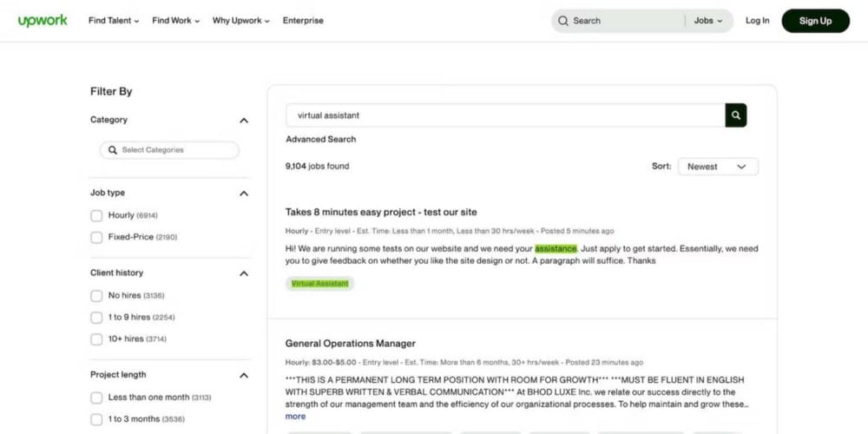Viewport: 868px width, 434px height.
Task: Click the Sign Up button
Action: pyautogui.click(x=815, y=21)
